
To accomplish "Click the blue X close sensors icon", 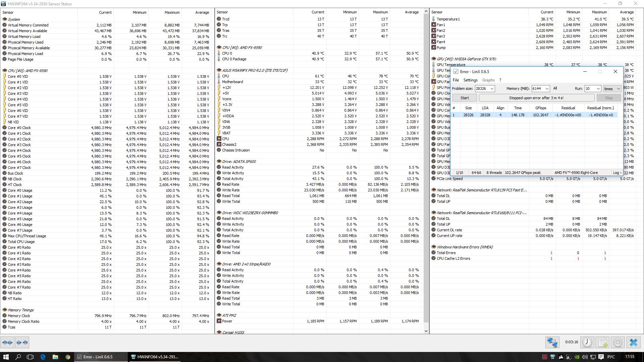I will 634,342.
